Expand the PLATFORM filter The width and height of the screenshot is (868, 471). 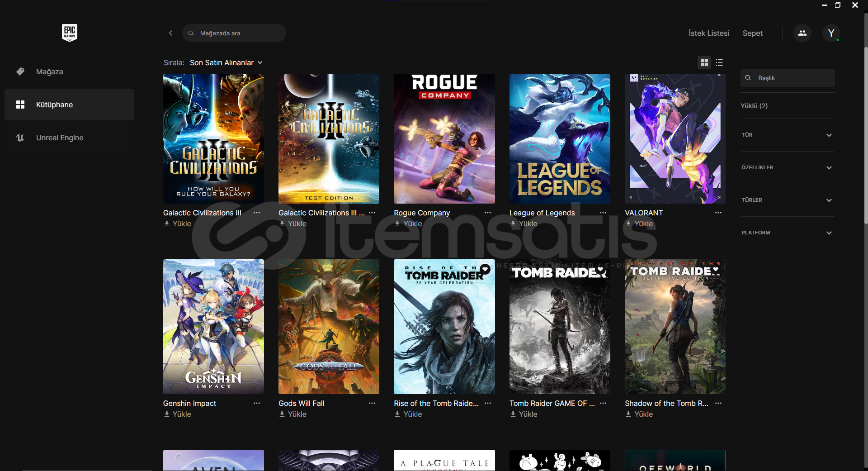click(787, 233)
